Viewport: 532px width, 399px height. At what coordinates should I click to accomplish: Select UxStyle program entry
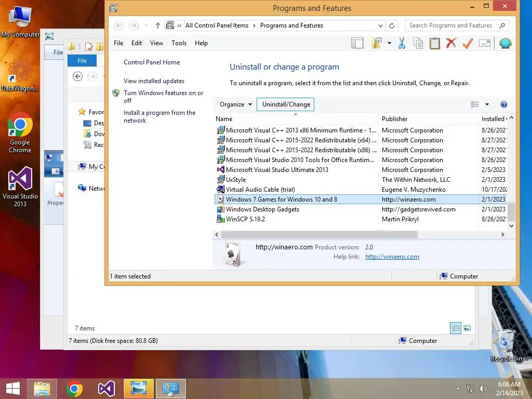(x=361, y=180)
